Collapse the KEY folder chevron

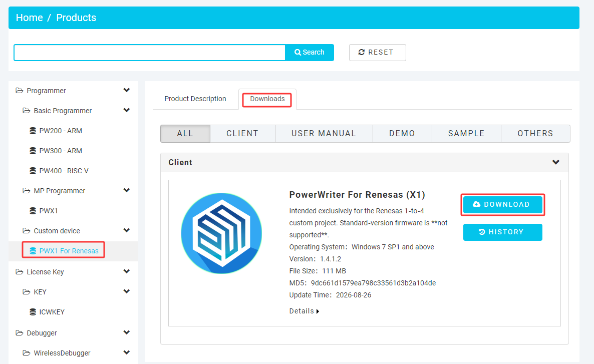tap(127, 291)
